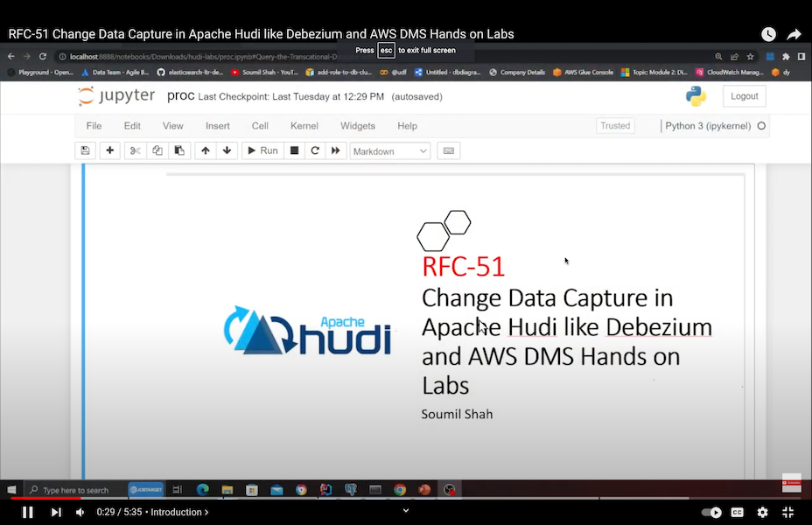This screenshot has height=525, width=812.
Task: Open the command palette keyboard icon
Action: 449,150
